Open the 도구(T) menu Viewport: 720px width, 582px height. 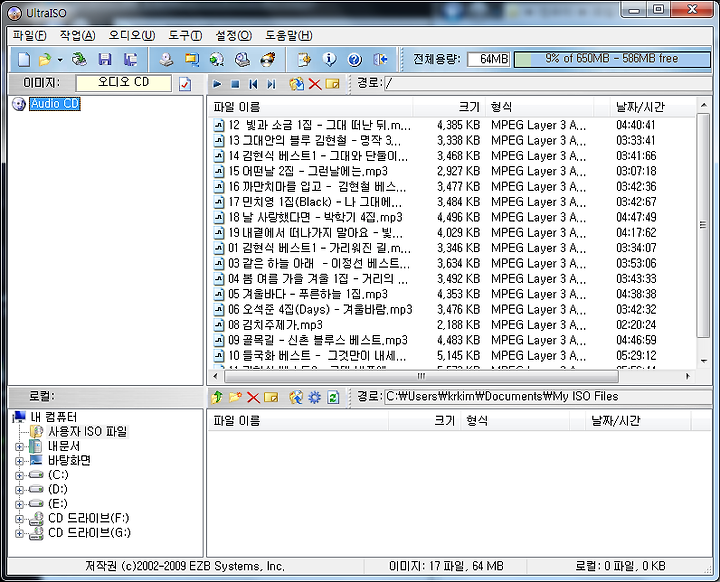coord(185,35)
